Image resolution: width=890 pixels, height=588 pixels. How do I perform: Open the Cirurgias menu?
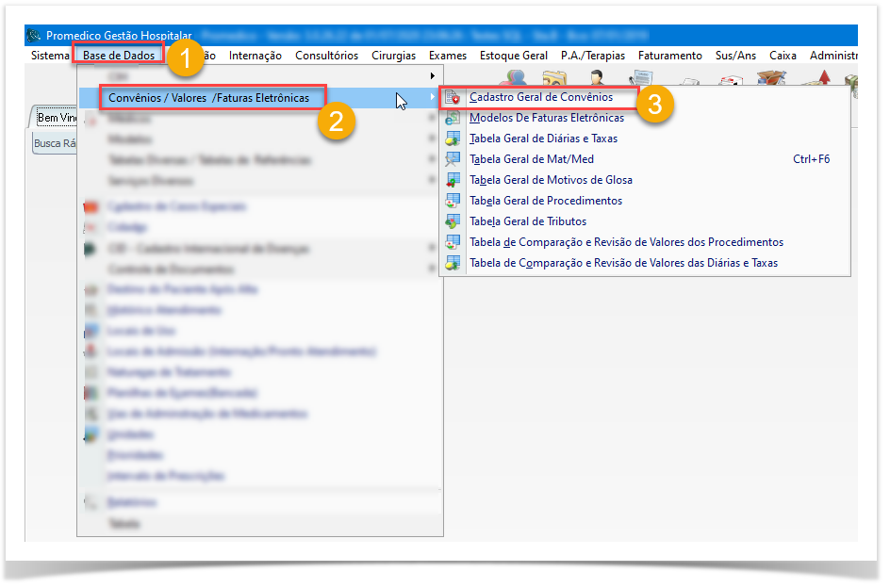393,56
